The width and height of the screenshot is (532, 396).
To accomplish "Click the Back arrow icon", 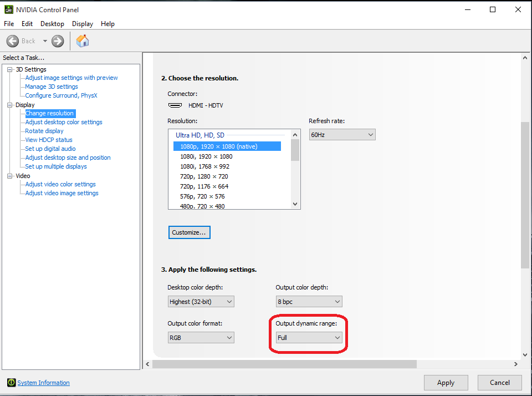I will click(x=13, y=41).
